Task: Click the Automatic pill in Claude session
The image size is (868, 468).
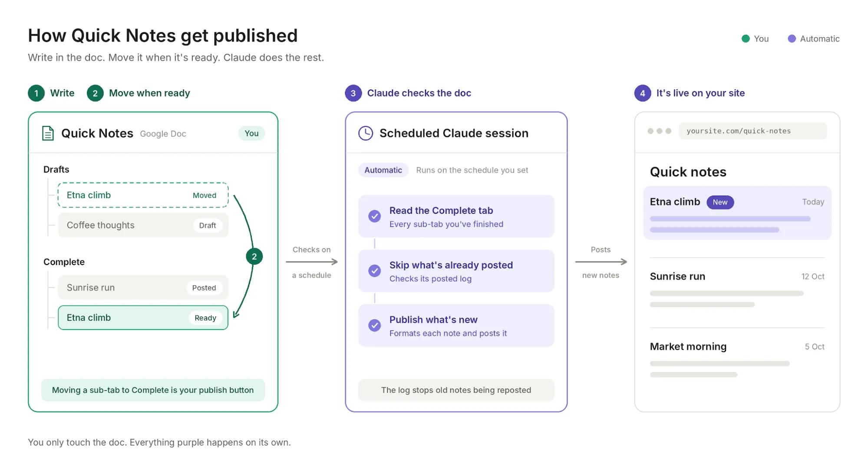Action: click(383, 170)
